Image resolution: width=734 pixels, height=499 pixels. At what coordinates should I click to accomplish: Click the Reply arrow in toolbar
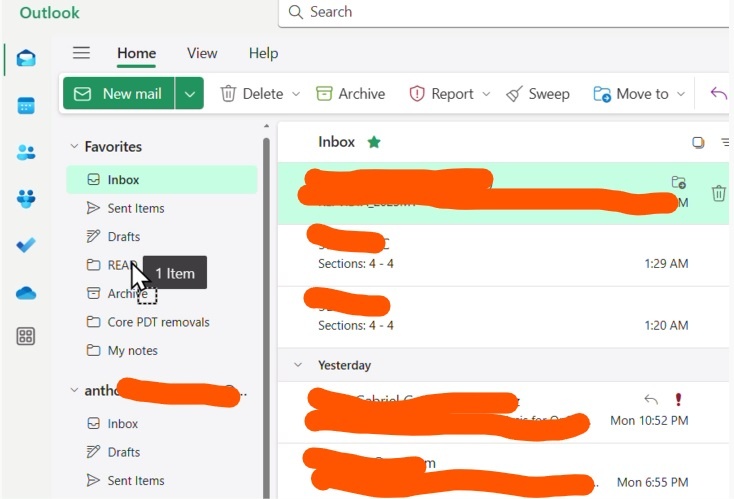click(x=719, y=93)
